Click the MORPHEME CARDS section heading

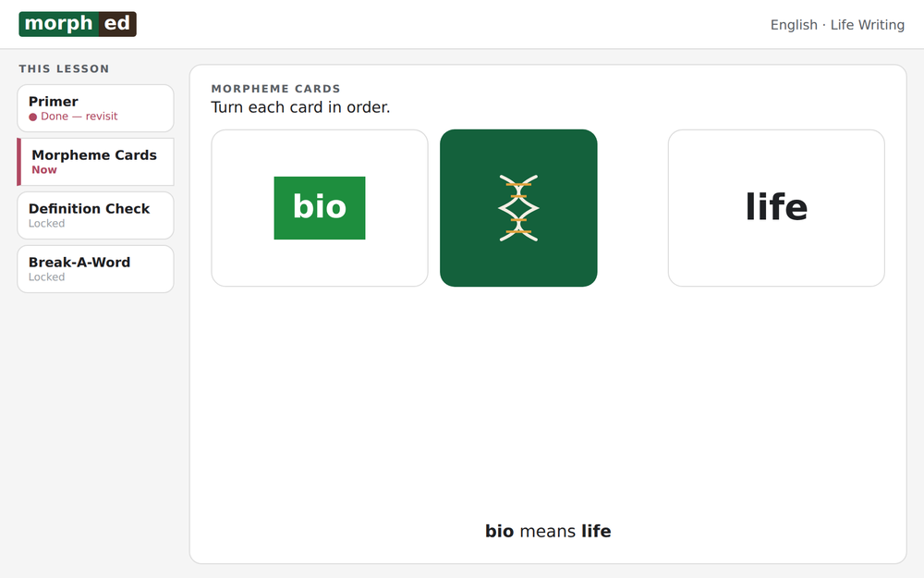[x=275, y=89]
